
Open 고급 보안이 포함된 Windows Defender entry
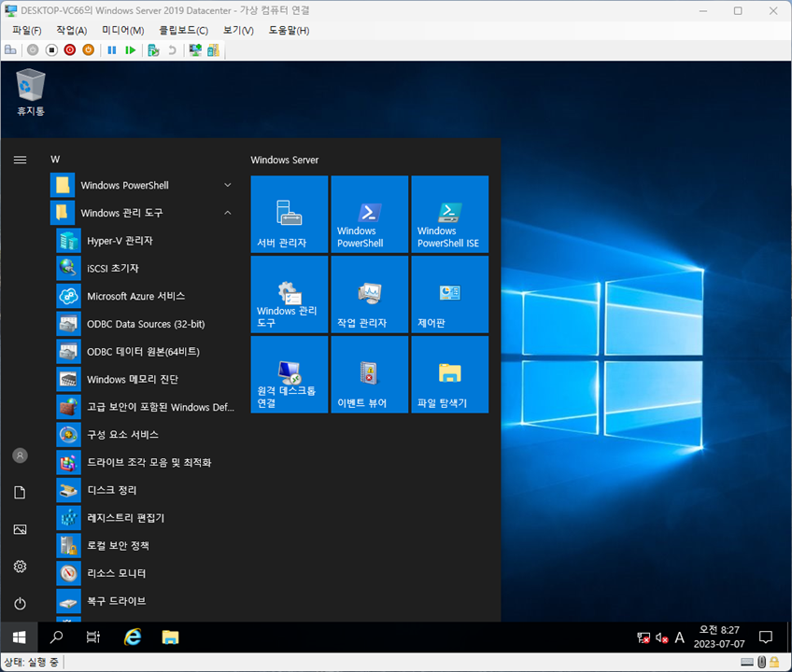point(146,407)
